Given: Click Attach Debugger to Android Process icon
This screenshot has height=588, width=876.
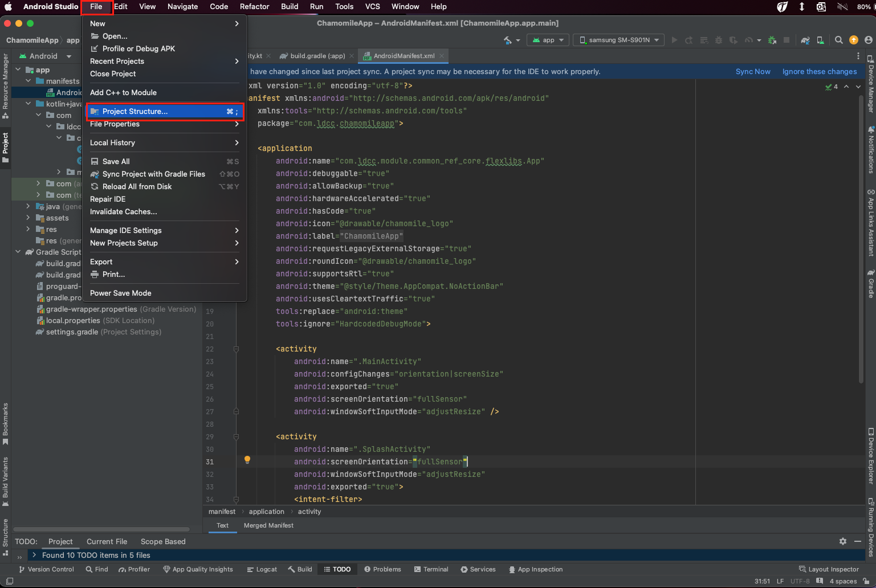Looking at the screenshot, I should pos(772,40).
